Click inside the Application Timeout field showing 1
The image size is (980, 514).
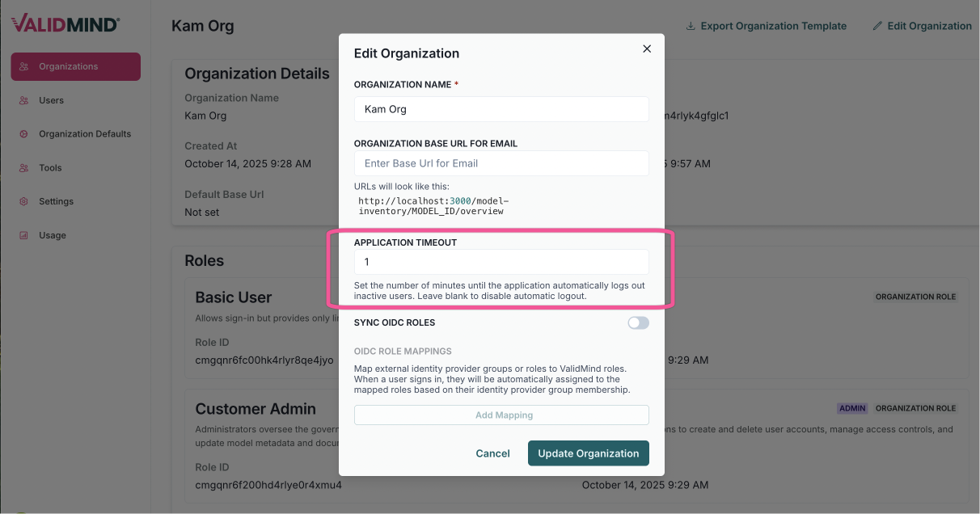pos(501,261)
